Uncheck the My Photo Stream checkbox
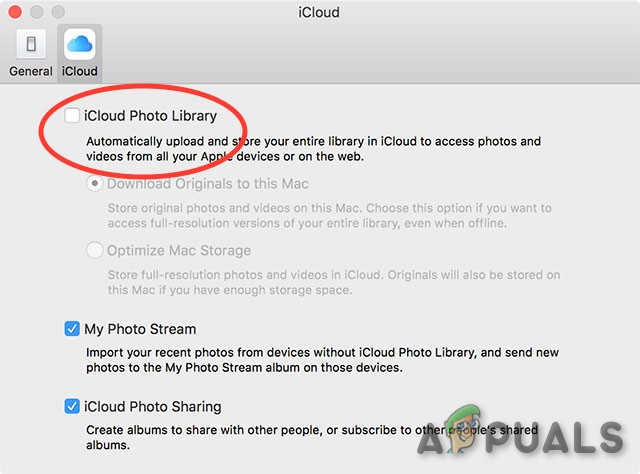The image size is (640, 474). click(x=72, y=329)
